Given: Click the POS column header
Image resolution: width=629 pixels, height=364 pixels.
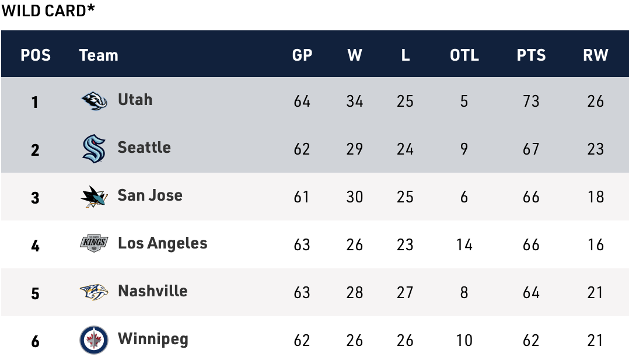Looking at the screenshot, I should pos(36,55).
